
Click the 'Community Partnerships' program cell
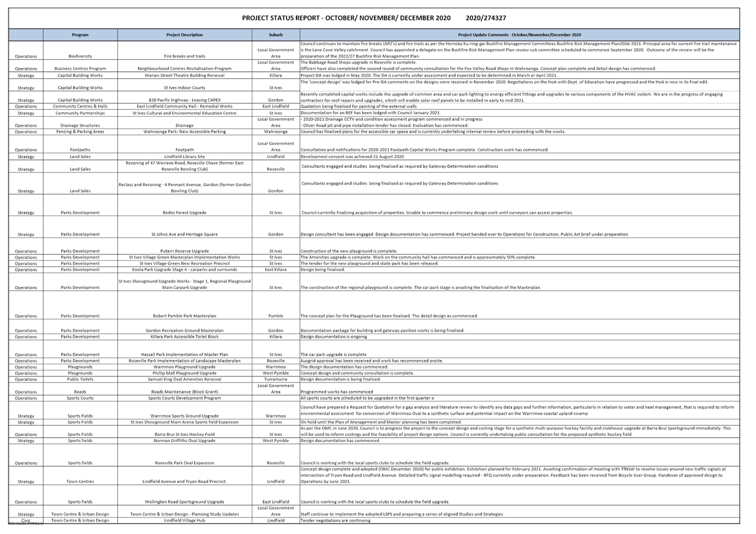tap(80, 113)
